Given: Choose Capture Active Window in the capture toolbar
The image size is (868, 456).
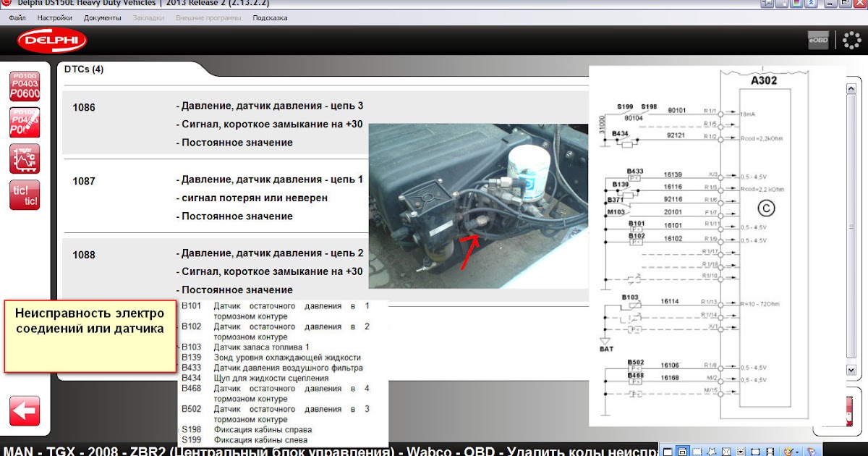Looking at the screenshot, I should (x=668, y=452).
